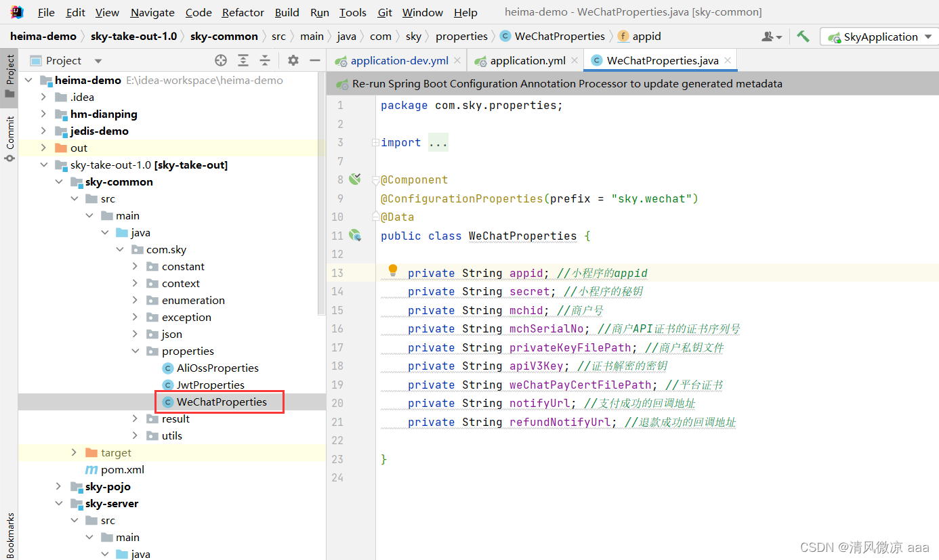Click sky-take-out-1.0 breadcrumb
Viewport: 939px width, 560px height.
(x=133, y=37)
